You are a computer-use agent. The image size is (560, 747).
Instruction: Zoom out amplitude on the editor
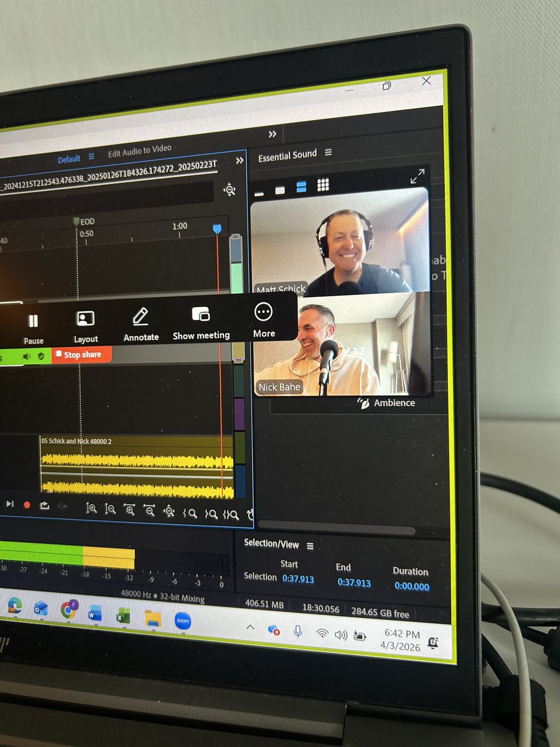coord(110,509)
